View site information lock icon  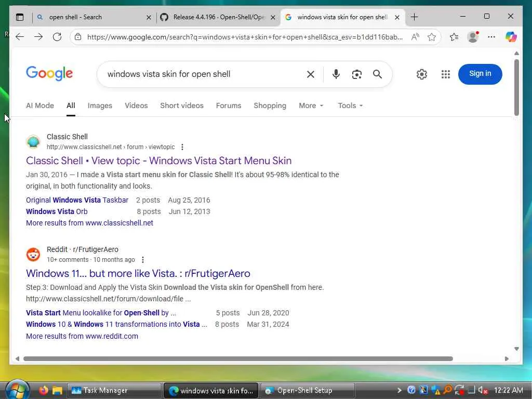tap(78, 37)
